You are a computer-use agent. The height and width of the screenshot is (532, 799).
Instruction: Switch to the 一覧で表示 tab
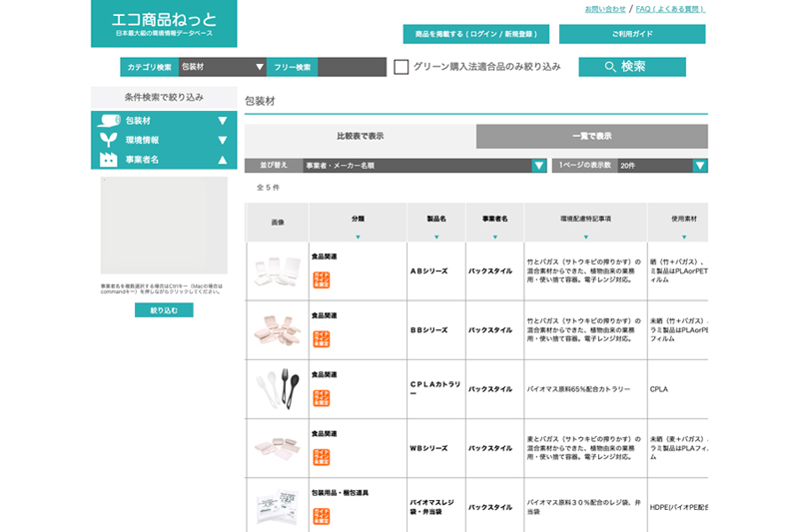pyautogui.click(x=591, y=136)
